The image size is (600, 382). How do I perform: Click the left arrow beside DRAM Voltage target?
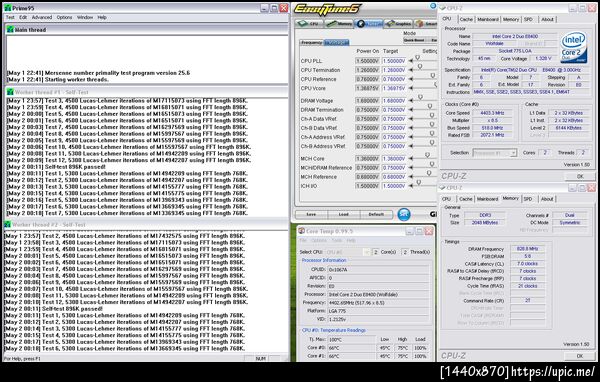click(411, 101)
